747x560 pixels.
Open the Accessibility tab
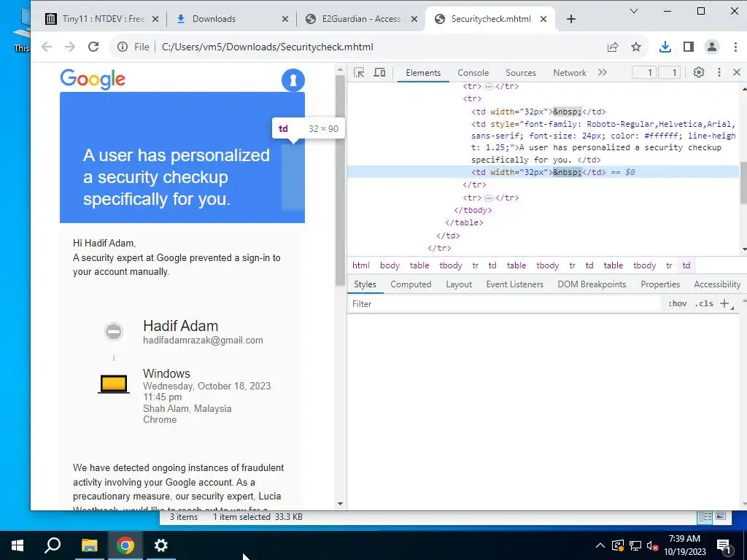tap(717, 284)
